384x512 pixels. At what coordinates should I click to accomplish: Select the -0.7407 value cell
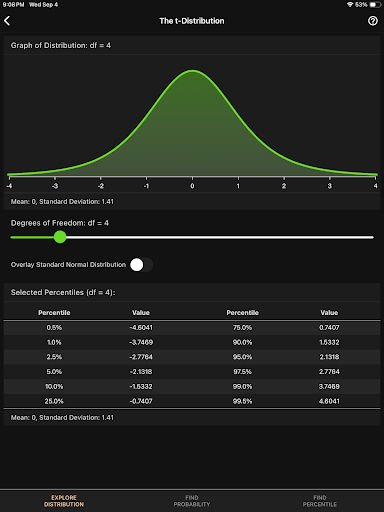coord(141,401)
